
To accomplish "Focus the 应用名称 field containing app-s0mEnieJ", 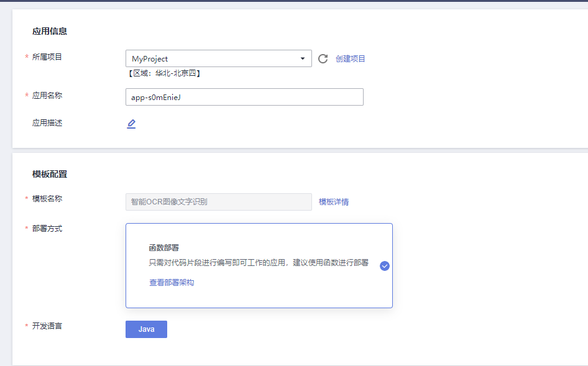I will coord(244,97).
